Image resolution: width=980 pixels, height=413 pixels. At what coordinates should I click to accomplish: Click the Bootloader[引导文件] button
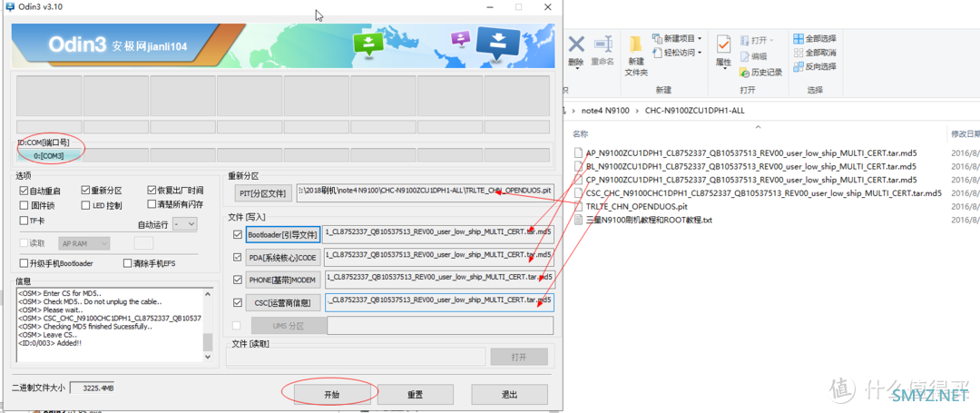coord(282,236)
